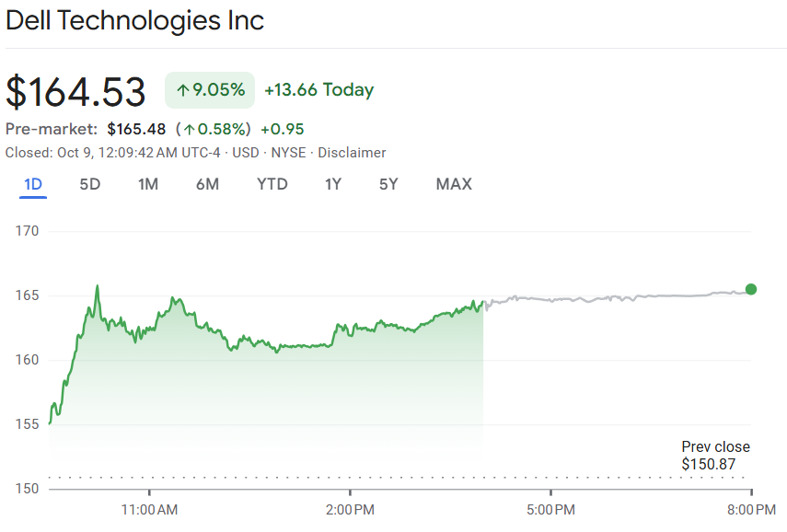Show the 6M chart range
The image size is (787, 532).
(x=207, y=184)
